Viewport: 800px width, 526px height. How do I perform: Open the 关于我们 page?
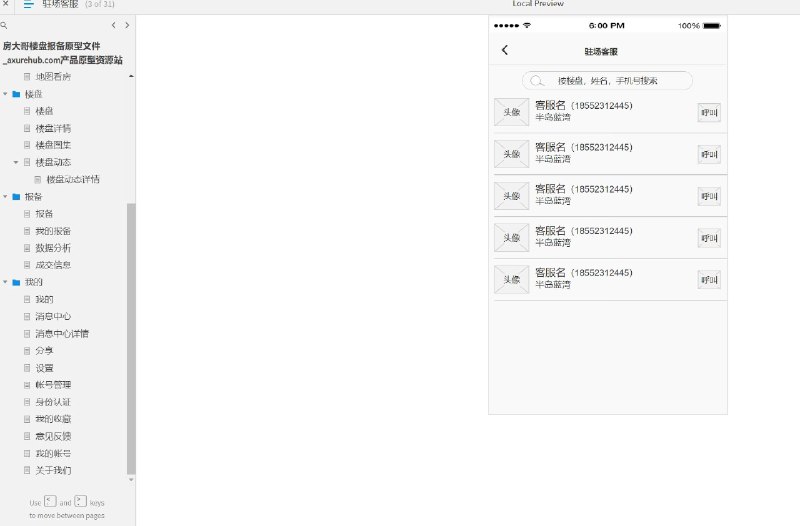(x=53, y=470)
